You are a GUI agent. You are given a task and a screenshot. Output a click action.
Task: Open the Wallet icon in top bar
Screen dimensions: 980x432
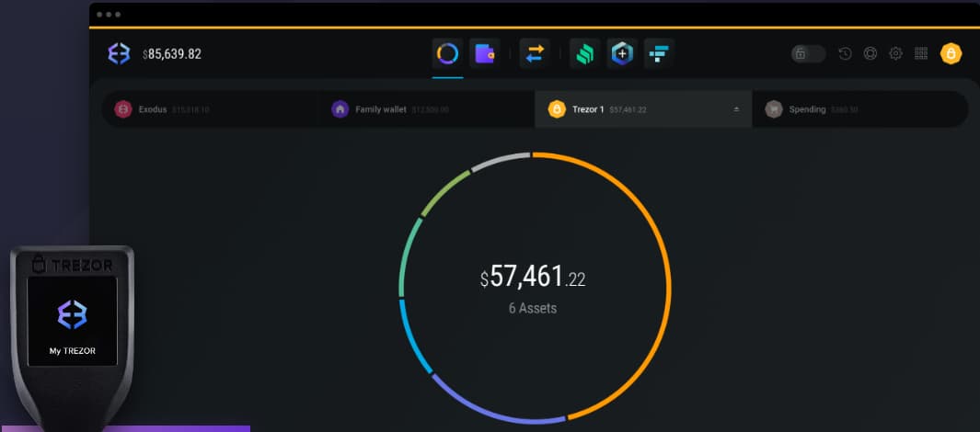484,54
